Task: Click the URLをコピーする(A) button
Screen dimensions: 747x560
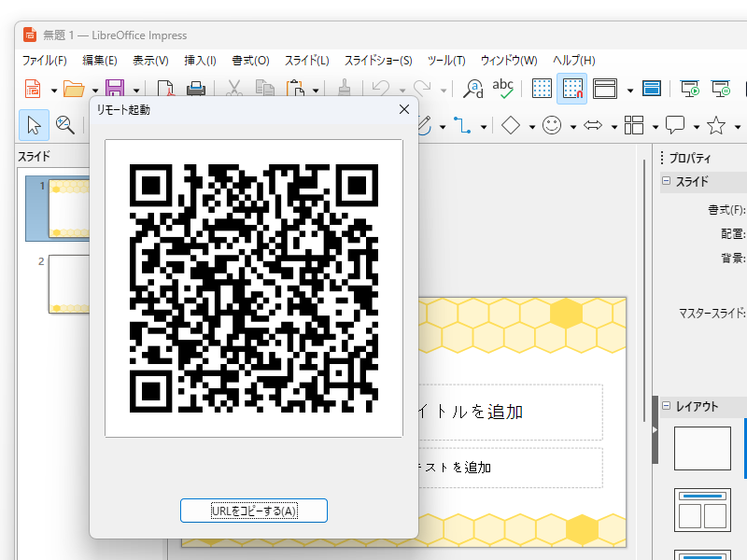Action: click(x=254, y=511)
